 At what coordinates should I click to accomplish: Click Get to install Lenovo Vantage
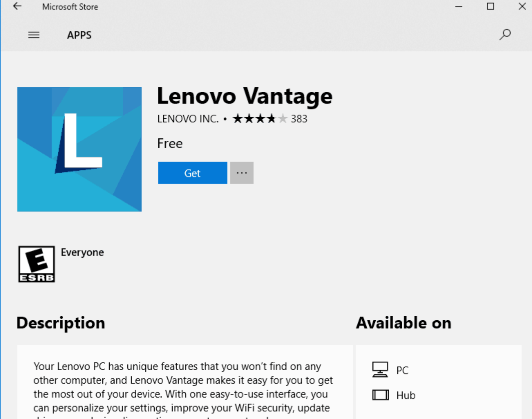pyautogui.click(x=192, y=172)
